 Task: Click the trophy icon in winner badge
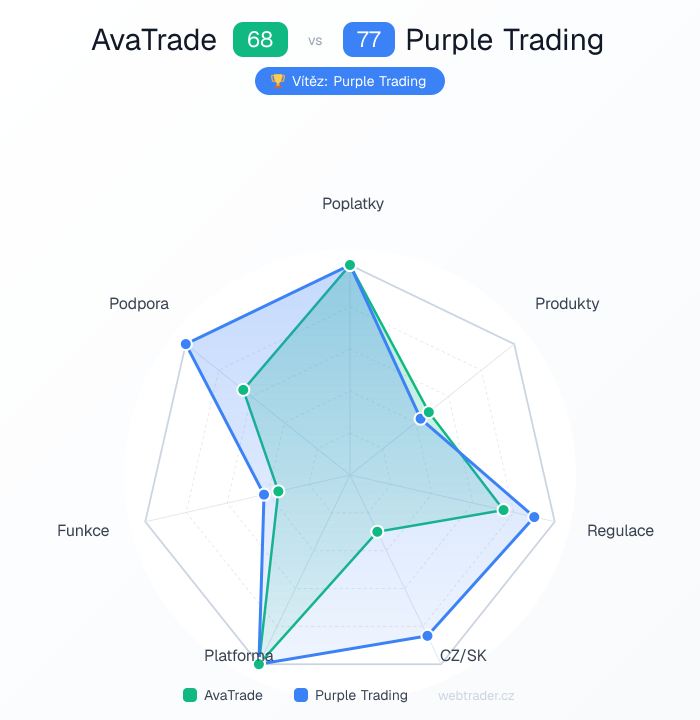(278, 81)
